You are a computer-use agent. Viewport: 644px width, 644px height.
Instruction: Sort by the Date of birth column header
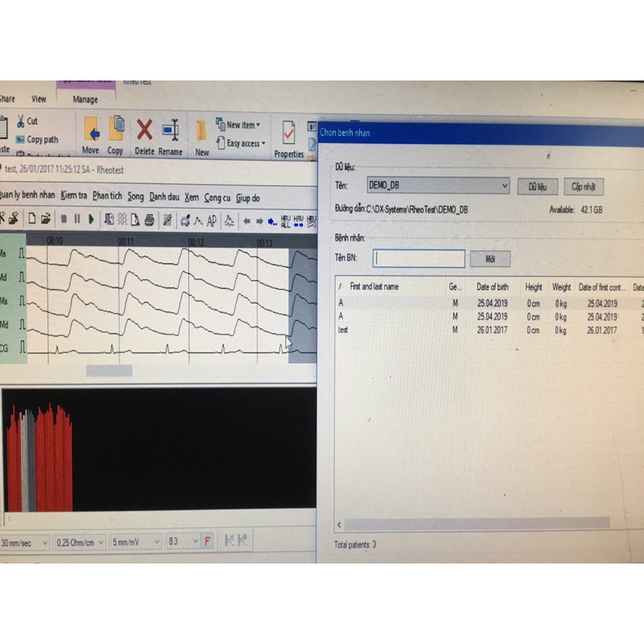click(x=493, y=287)
